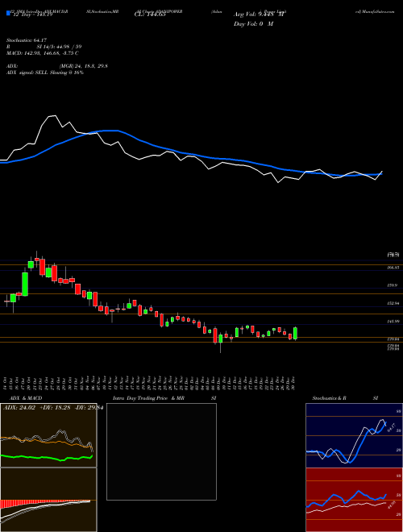Click 'Intra Day Trading Price & MR' title
Viewport: 403px width, 532px height.
coord(148,398)
